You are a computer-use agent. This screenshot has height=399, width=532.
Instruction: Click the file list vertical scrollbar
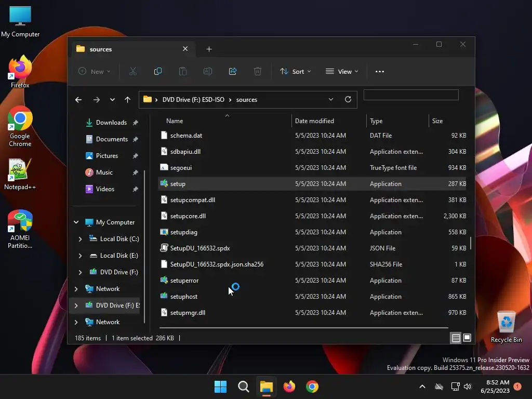tap(470, 243)
